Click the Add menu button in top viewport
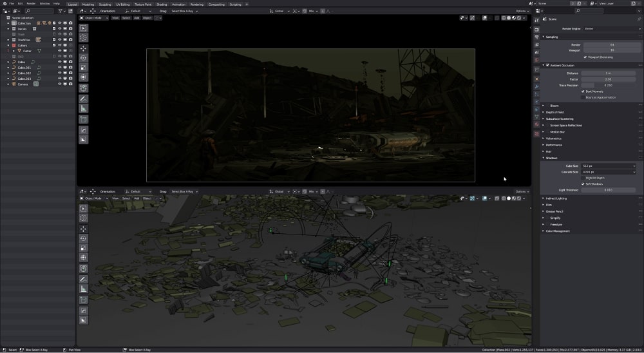 (x=137, y=18)
